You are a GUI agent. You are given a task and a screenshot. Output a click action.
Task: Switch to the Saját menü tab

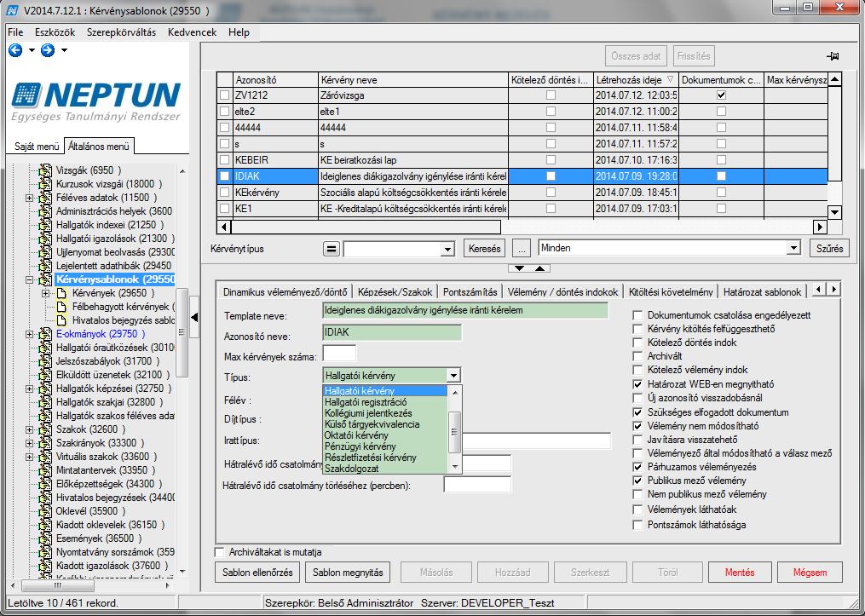click(x=36, y=147)
